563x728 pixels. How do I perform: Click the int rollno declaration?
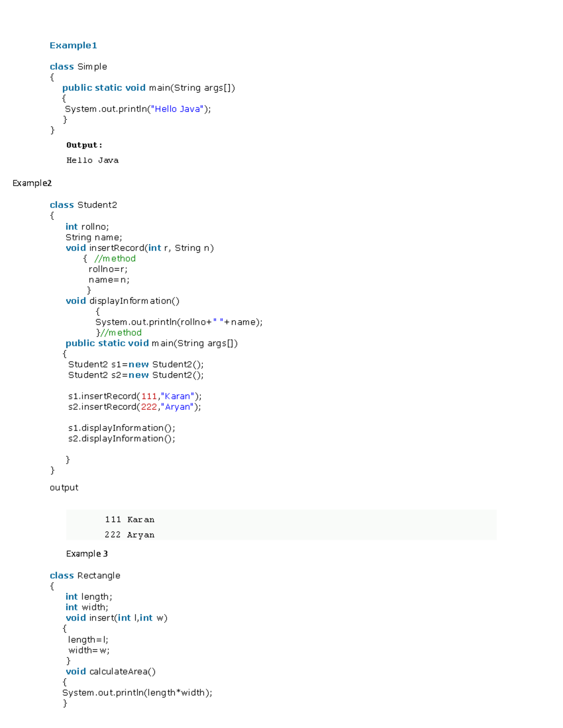(x=87, y=226)
